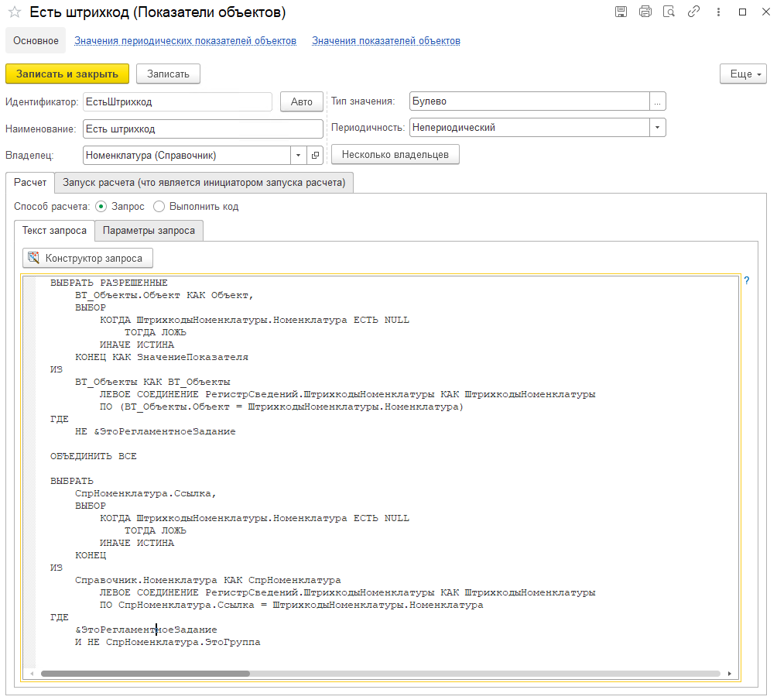Expand the Владелец dropdown list

point(298,155)
